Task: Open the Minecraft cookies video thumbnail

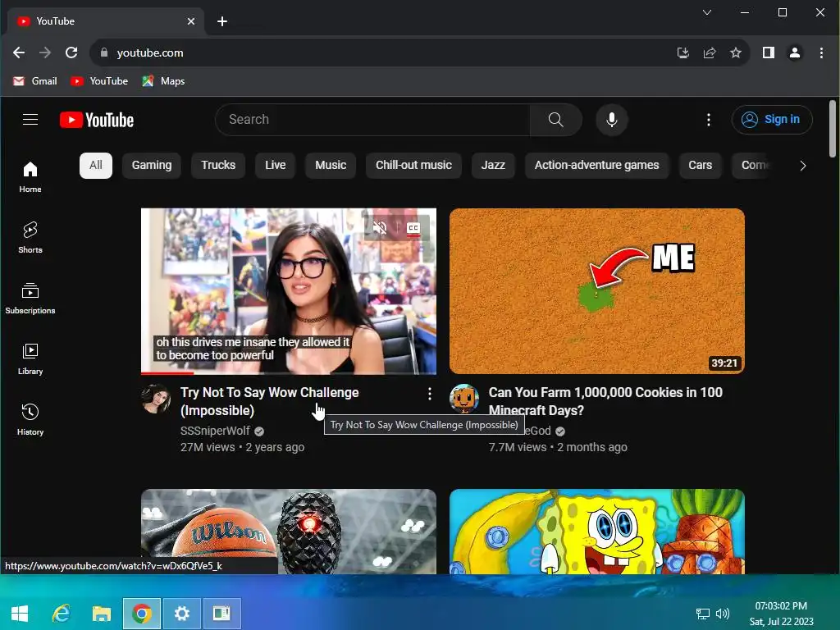Action: pos(597,291)
